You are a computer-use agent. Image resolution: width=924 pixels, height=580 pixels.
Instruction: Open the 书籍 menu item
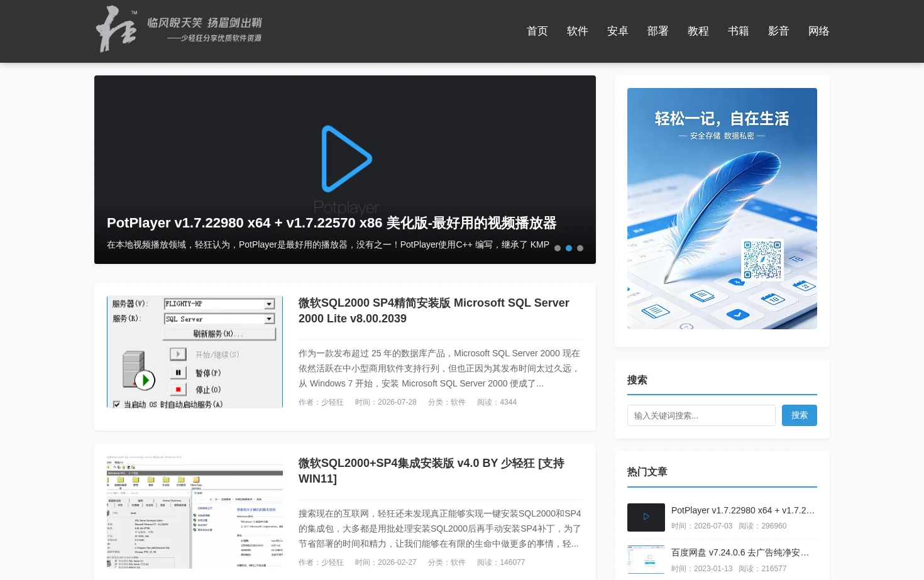coord(739,31)
